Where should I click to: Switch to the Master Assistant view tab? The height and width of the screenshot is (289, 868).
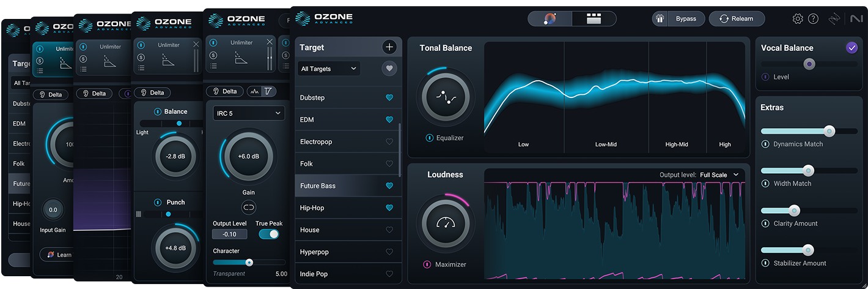pyautogui.click(x=550, y=19)
